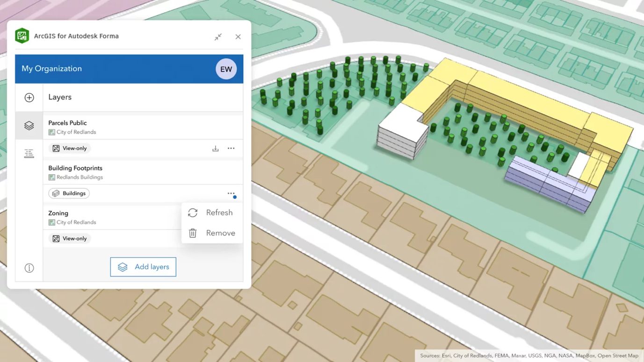Open the layer settings sidebar icon
The width and height of the screenshot is (644, 362).
(29, 153)
